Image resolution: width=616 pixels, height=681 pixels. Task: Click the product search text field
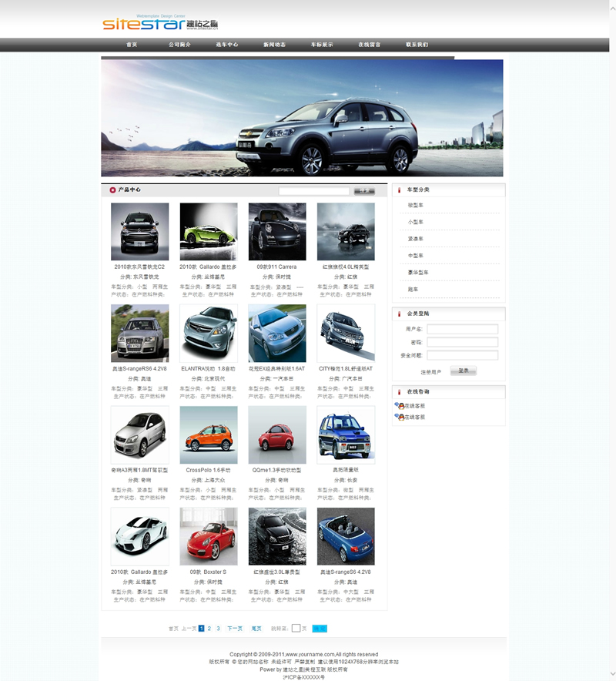tap(314, 191)
